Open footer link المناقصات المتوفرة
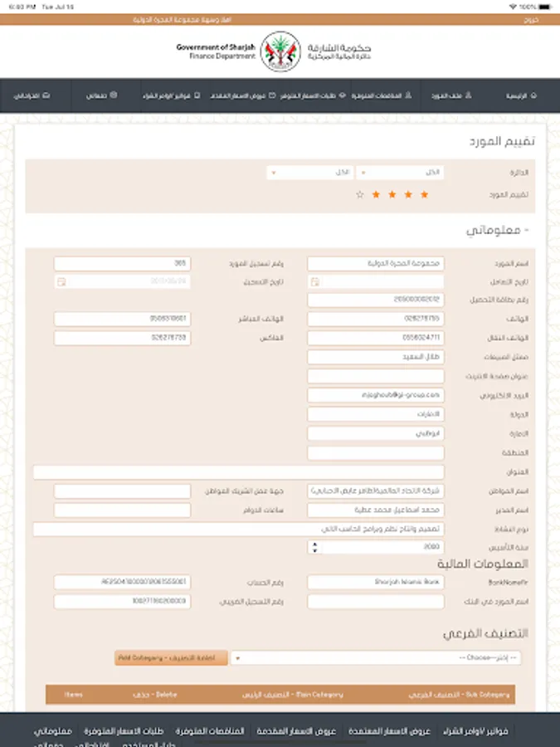 [x=210, y=730]
